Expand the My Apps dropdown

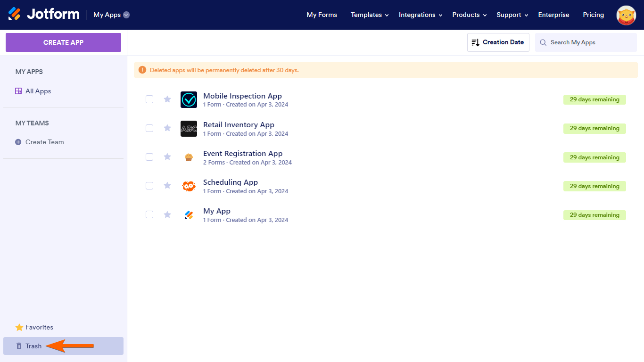111,15
